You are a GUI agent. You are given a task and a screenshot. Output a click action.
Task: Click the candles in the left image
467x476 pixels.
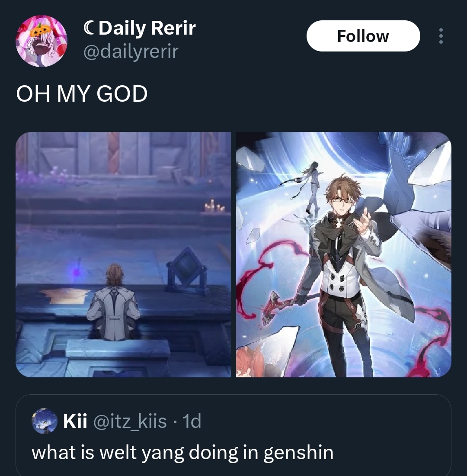coord(214,206)
